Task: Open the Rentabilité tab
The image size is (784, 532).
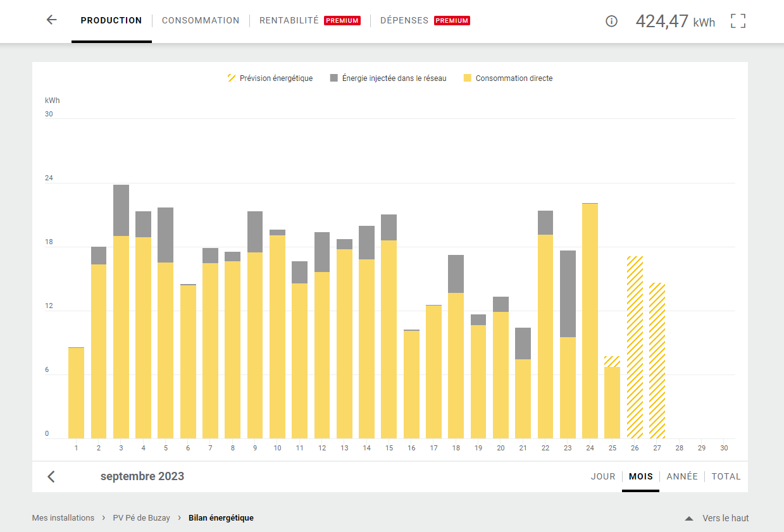Action: tap(289, 20)
